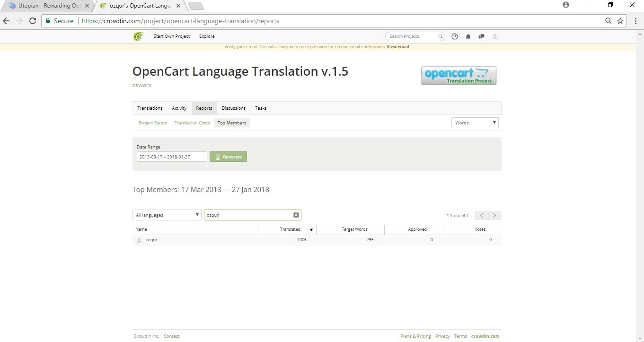
Task: Click the target words value 799
Action: coord(370,240)
